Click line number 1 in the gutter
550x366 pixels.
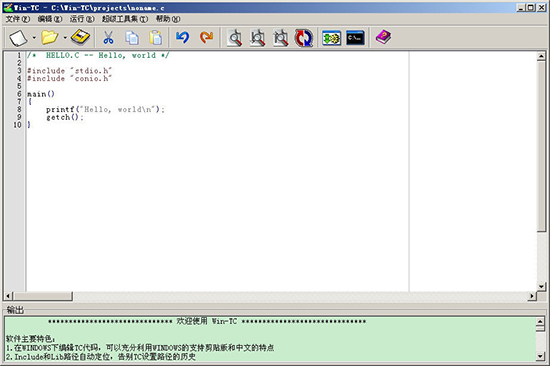[x=19, y=55]
